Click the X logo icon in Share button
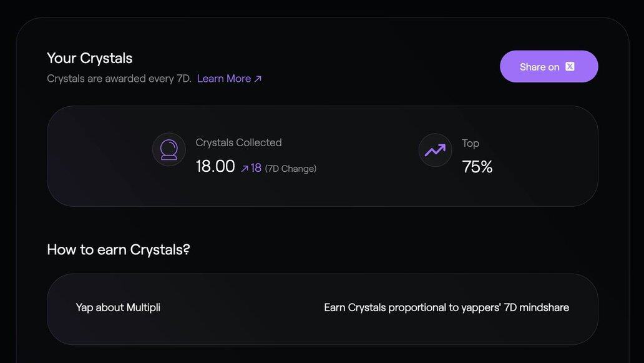Viewport: 644px width, 363px height. point(570,67)
